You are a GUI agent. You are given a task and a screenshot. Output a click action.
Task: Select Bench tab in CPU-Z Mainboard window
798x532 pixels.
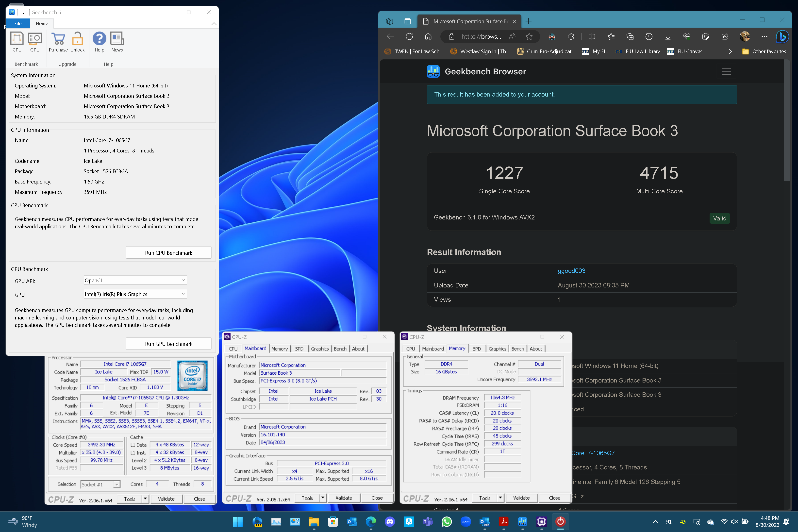pos(340,349)
